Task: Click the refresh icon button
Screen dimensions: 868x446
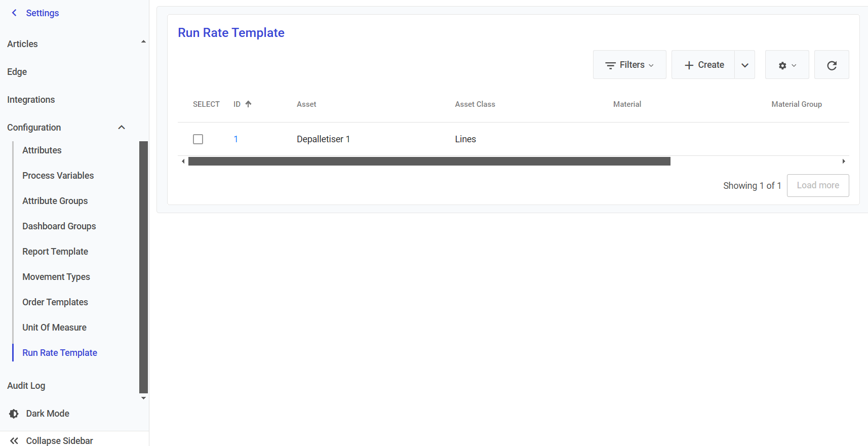Action: (x=831, y=65)
